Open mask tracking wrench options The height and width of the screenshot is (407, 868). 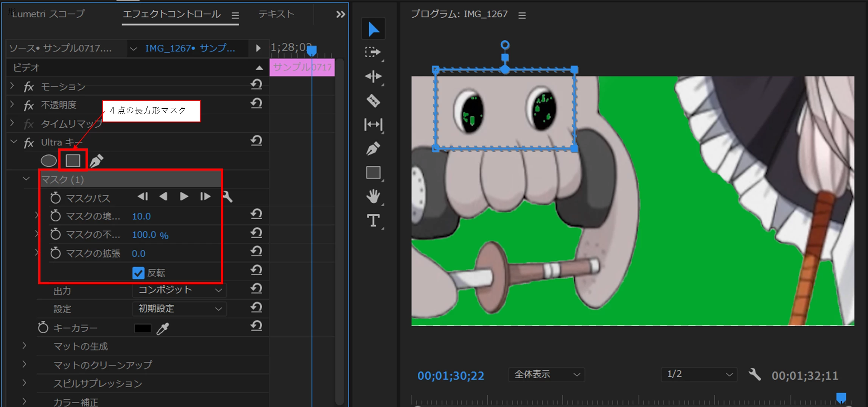[x=227, y=196]
